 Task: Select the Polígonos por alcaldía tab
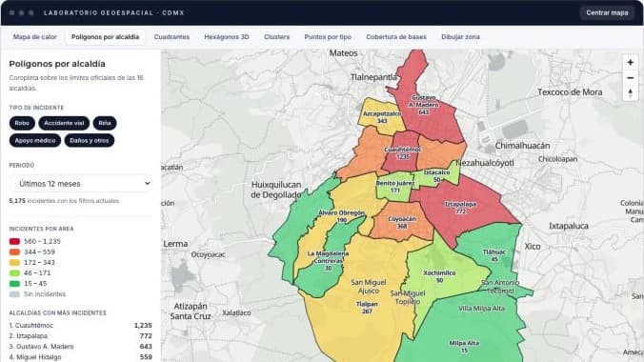[105, 37]
